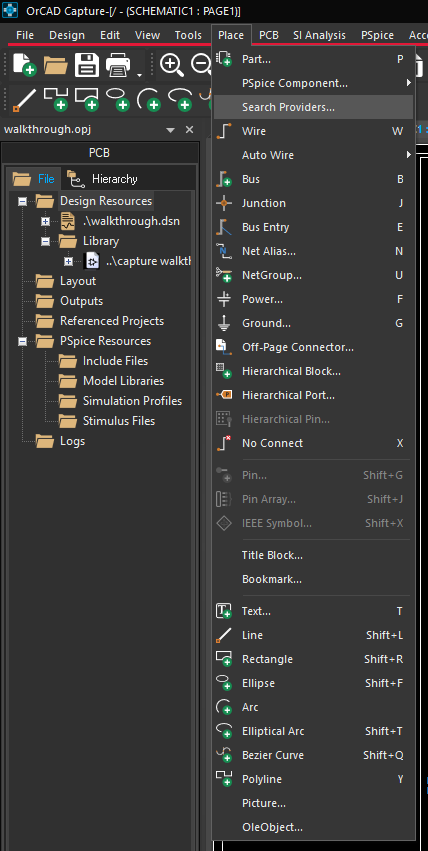Collapse the Library folder
The image size is (428, 851).
46,242
